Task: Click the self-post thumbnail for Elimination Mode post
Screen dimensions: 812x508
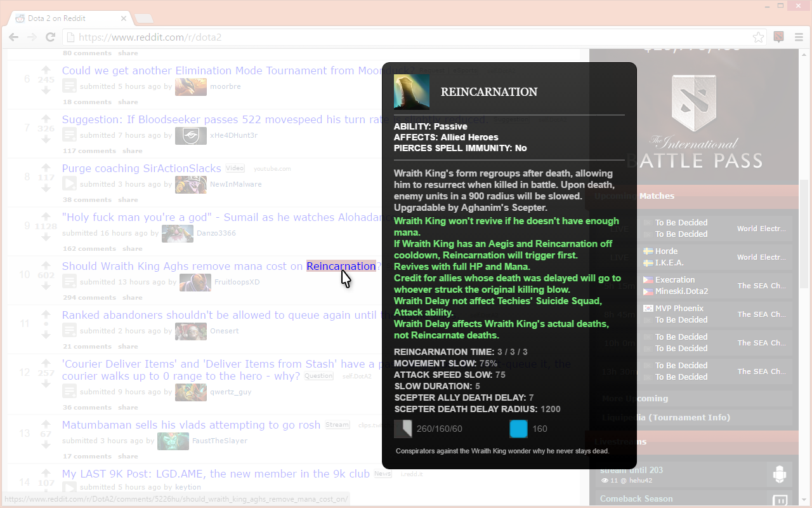Action: [x=70, y=86]
